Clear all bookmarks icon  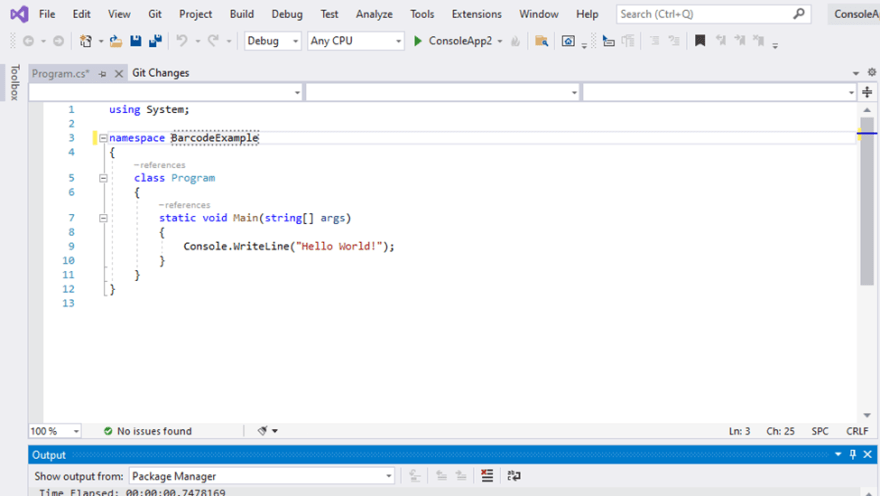(x=759, y=40)
